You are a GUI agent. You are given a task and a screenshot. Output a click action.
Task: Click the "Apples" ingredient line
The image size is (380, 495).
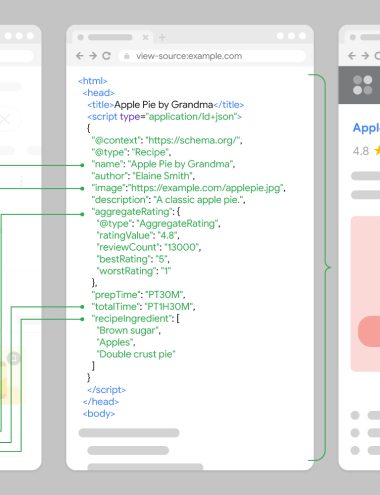click(x=116, y=342)
